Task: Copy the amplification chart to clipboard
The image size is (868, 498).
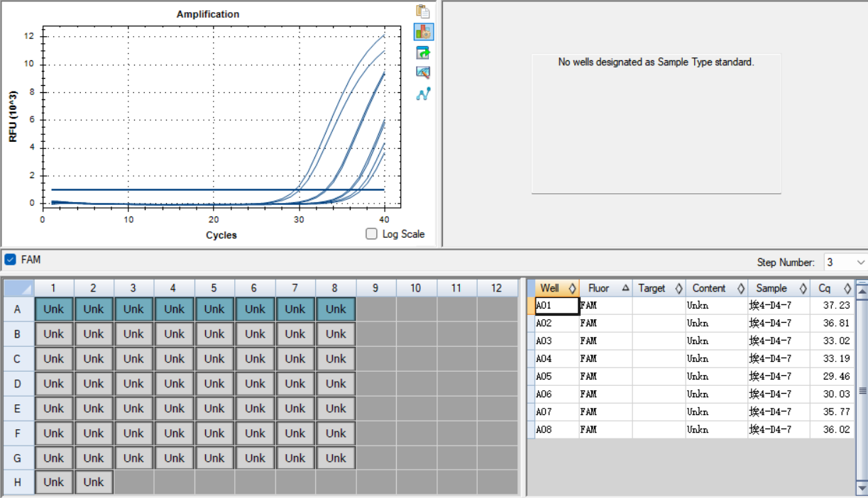Action: click(423, 11)
